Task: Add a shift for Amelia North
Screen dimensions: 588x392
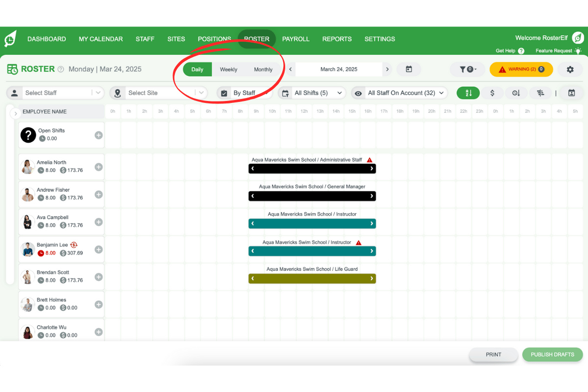Action: [98, 167]
